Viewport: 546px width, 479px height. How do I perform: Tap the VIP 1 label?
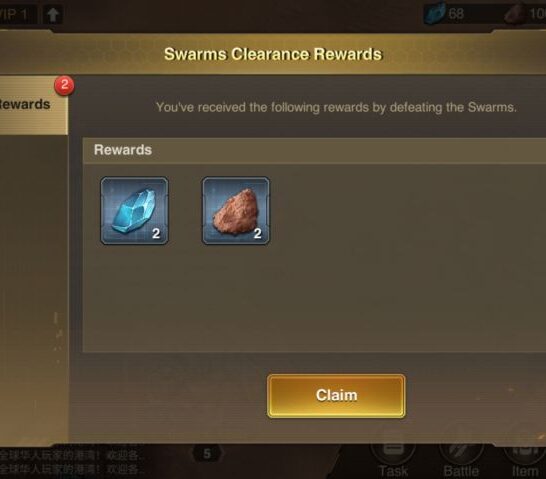tap(14, 15)
